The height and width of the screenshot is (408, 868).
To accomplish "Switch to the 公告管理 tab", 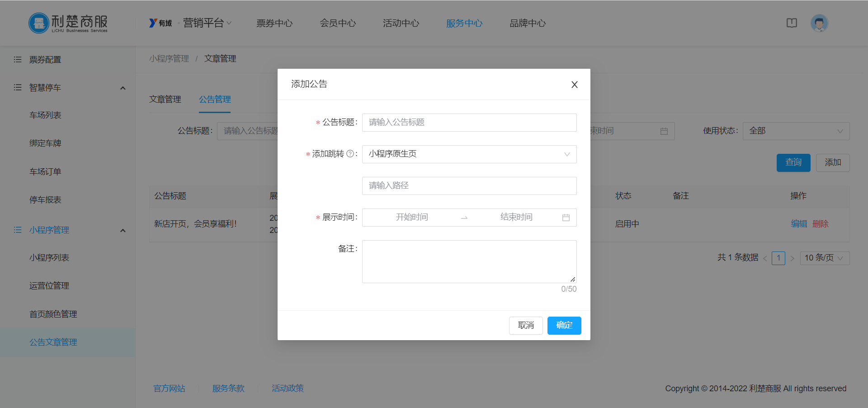I will pos(215,100).
